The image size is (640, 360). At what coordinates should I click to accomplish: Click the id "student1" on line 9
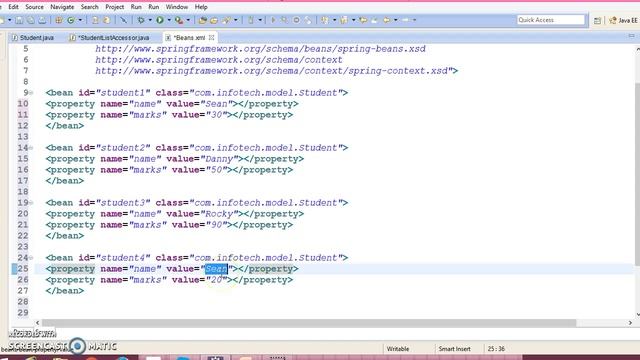(123, 93)
